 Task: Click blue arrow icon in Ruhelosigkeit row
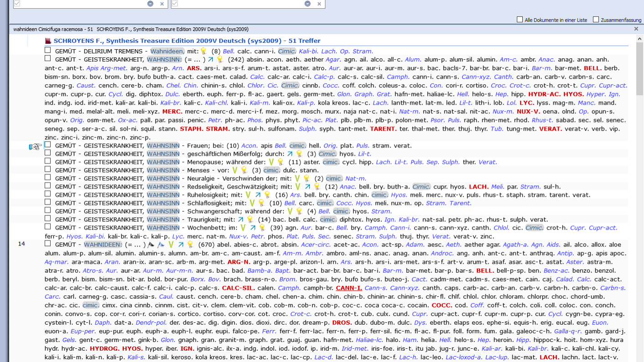click(x=258, y=195)
